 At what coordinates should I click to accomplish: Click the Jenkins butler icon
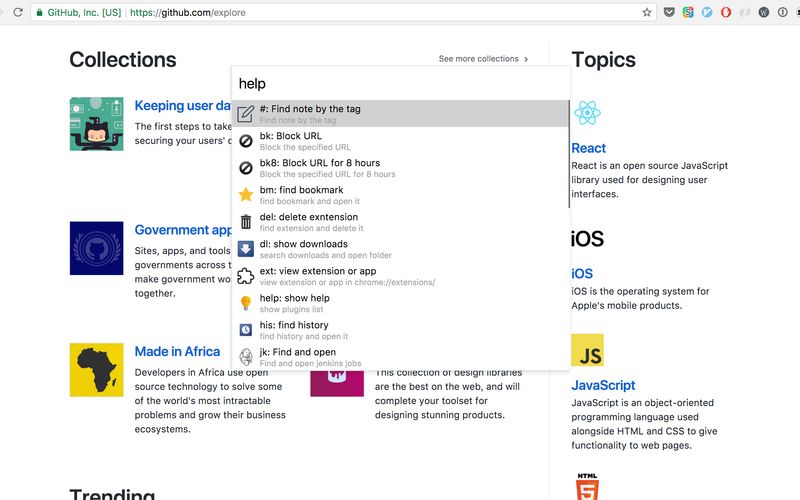click(246, 357)
